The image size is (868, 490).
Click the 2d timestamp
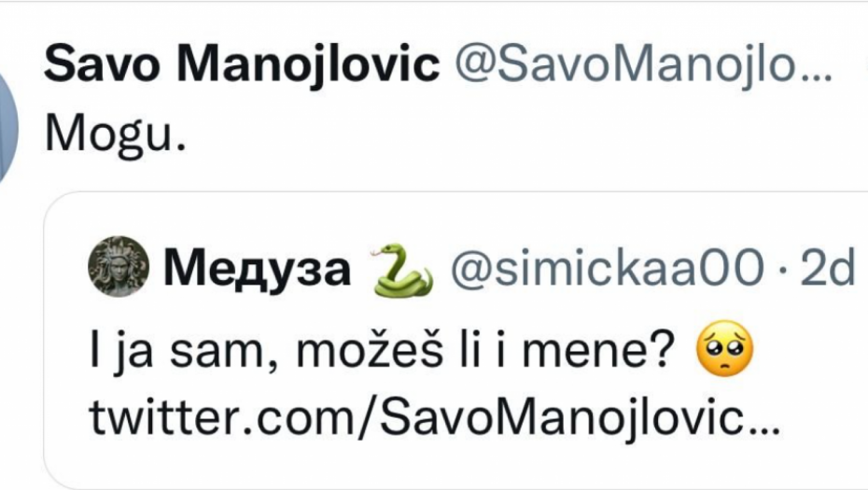(828, 269)
